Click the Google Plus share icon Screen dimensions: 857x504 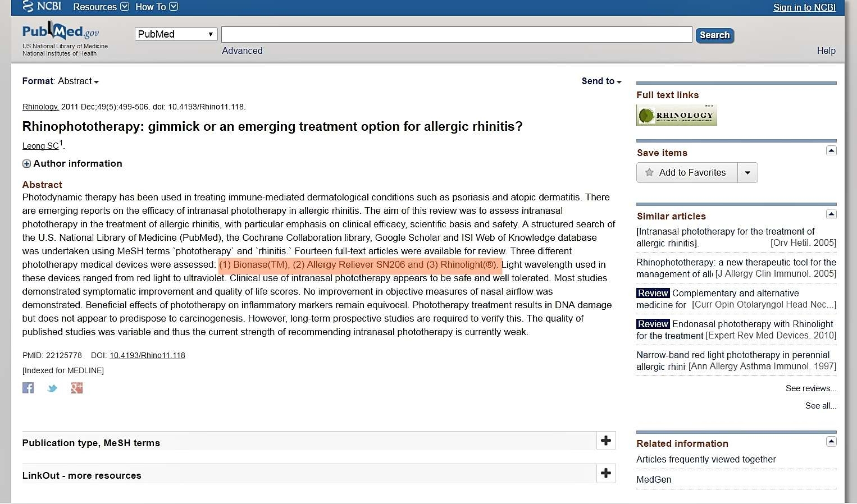(77, 388)
